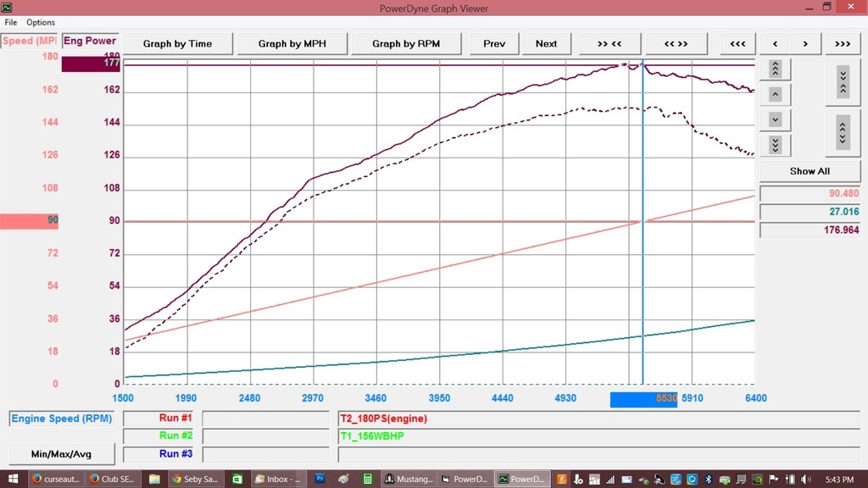Click the Prev button
This screenshot has width=868, height=488.
(x=494, y=44)
